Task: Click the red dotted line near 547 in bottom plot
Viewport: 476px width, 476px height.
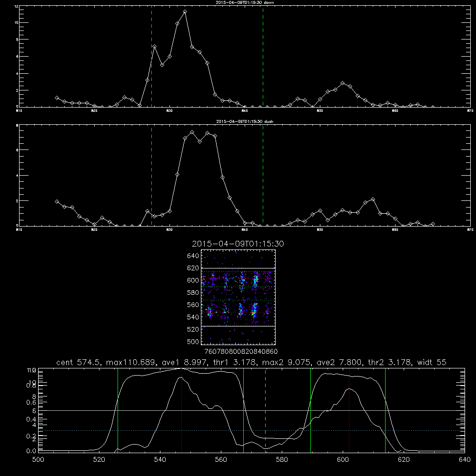Action: [181, 410]
